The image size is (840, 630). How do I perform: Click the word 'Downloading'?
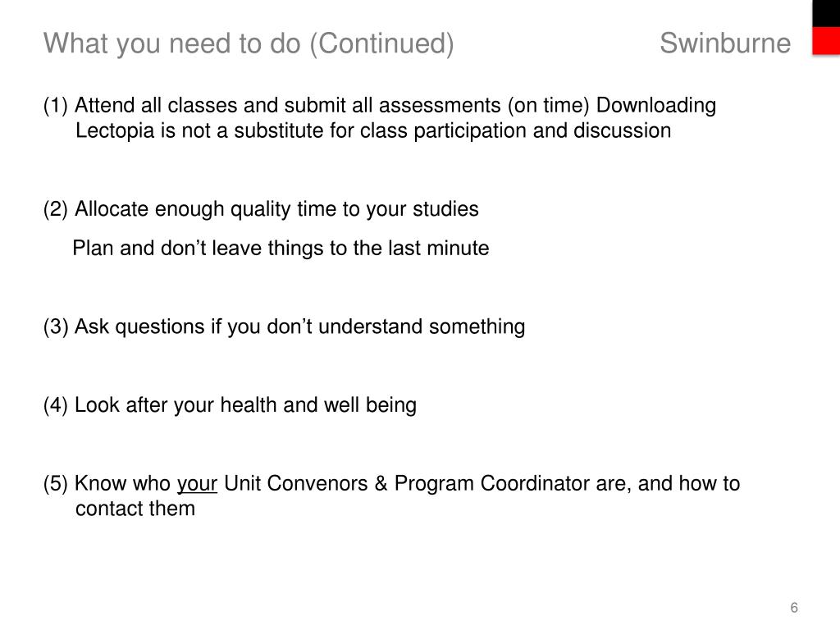tap(655, 105)
